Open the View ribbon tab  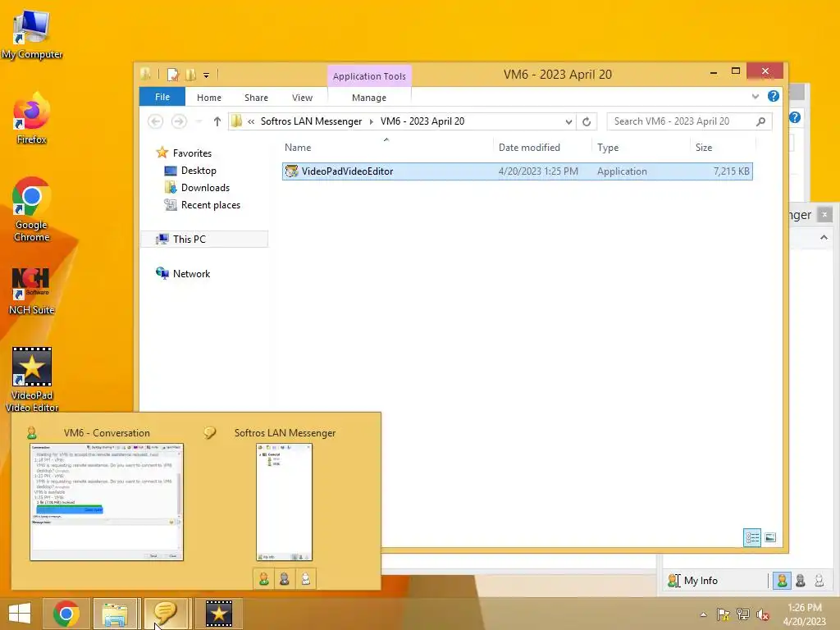[302, 98]
